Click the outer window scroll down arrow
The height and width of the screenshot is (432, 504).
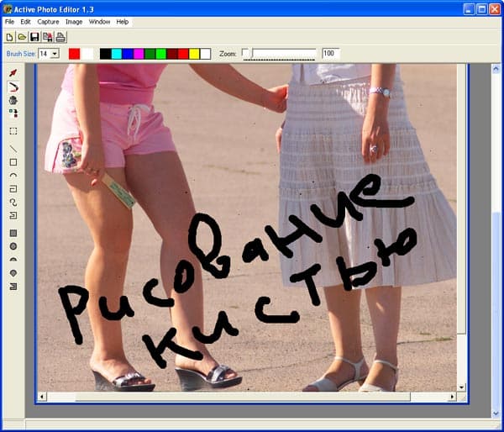[x=496, y=414]
